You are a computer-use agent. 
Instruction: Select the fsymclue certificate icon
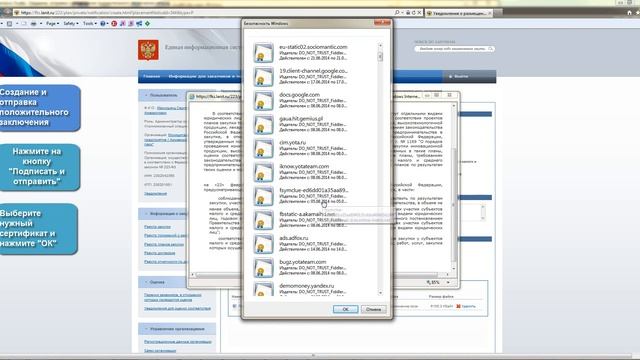263,196
